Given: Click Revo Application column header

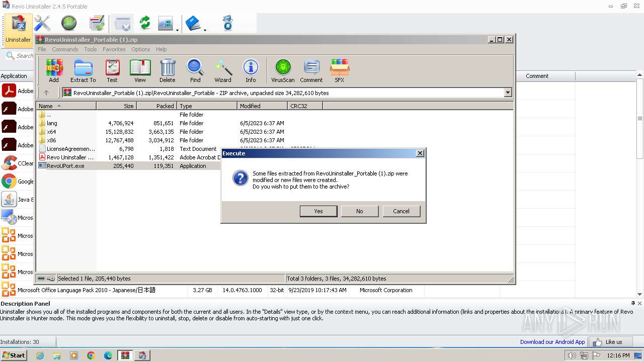Looking at the screenshot, I should coord(17,76).
